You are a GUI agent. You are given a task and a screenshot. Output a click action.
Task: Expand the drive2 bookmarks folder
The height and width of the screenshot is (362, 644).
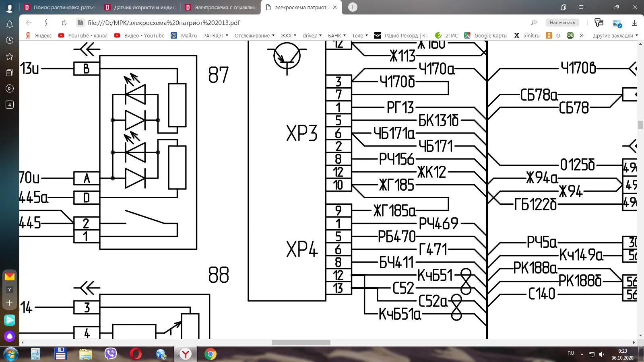[312, 35]
